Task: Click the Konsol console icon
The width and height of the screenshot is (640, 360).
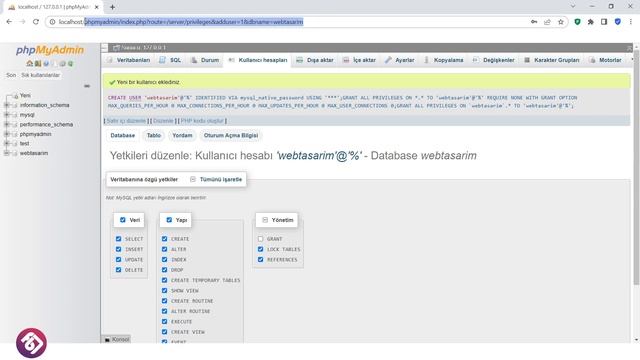Action: click(x=107, y=340)
